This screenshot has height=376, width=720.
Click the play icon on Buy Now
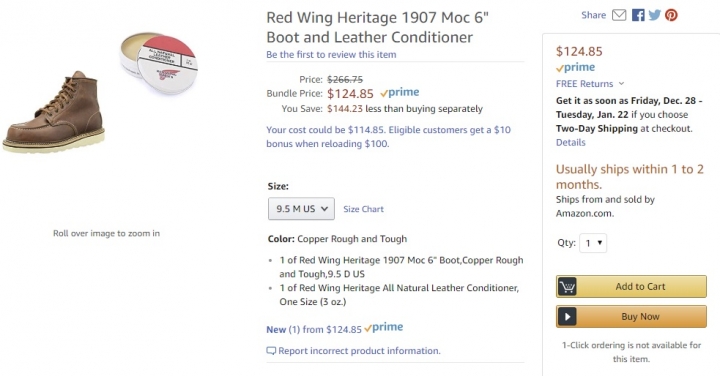click(567, 317)
